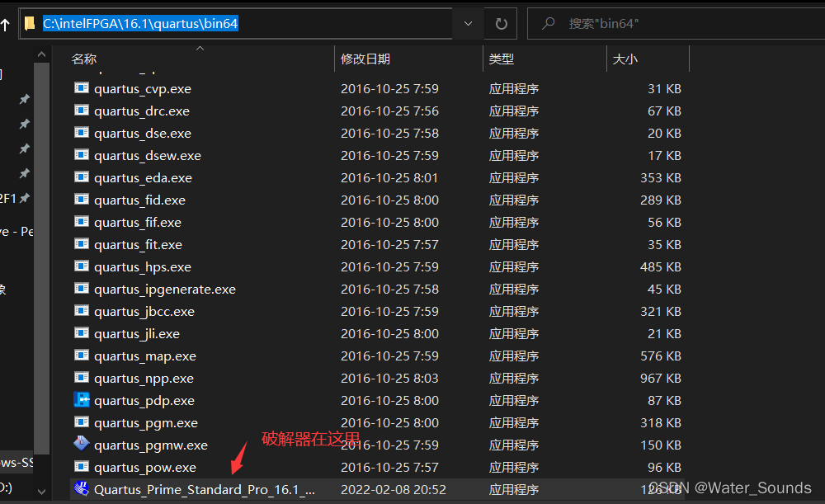Open the address bar history dropdown
The height and width of the screenshot is (504, 825).
468,24
